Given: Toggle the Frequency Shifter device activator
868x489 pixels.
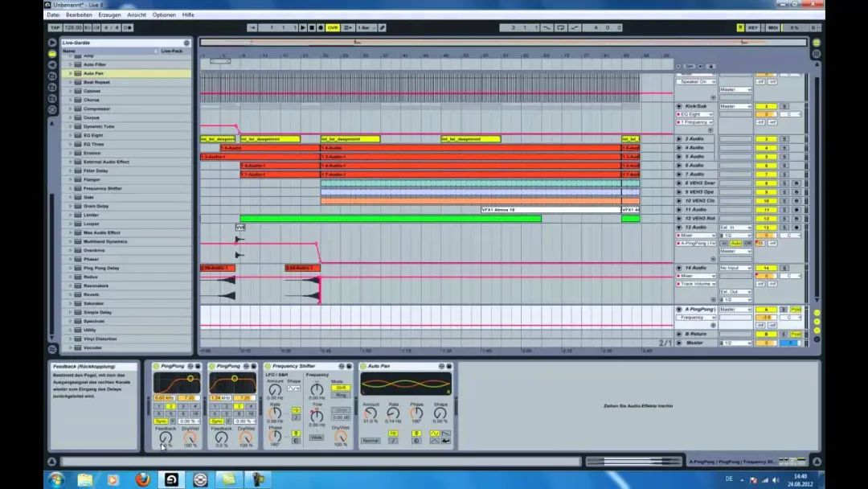Looking at the screenshot, I should tap(268, 366).
